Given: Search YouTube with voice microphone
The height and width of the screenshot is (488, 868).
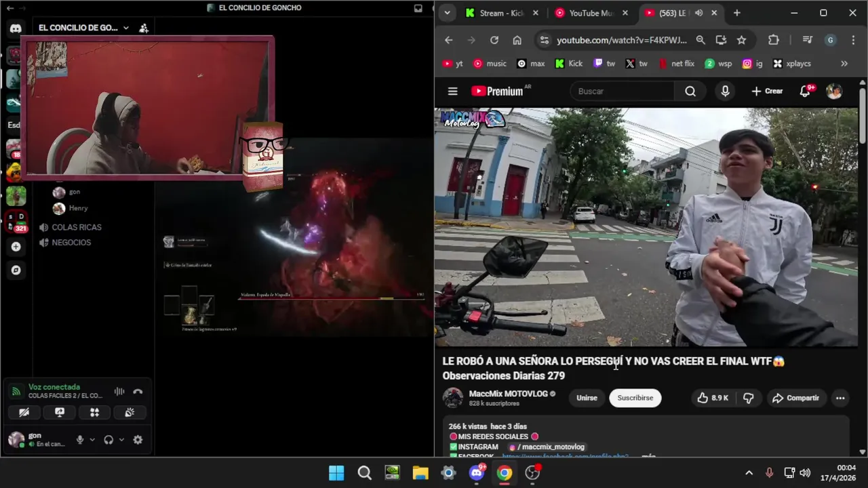Looking at the screenshot, I should click(x=725, y=91).
